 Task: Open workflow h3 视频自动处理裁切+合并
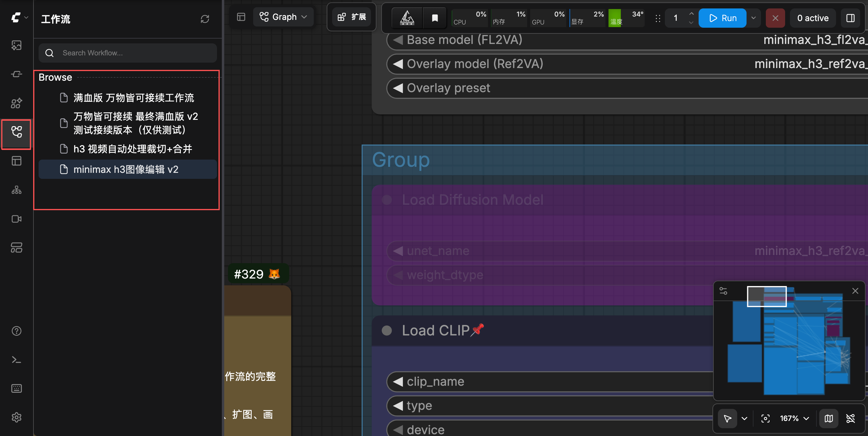point(128,149)
